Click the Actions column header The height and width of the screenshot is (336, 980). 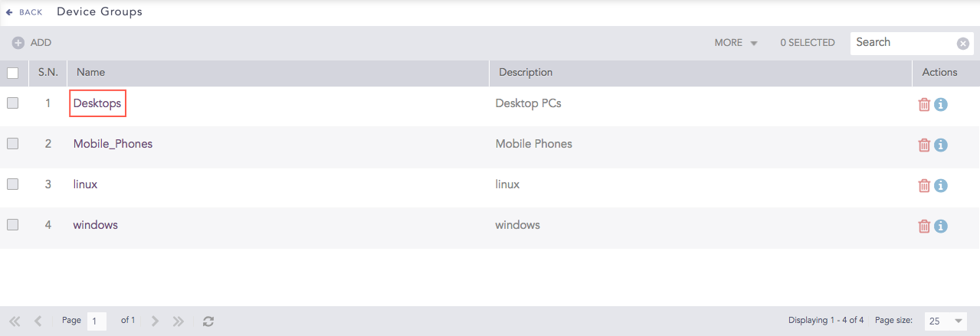pos(939,72)
